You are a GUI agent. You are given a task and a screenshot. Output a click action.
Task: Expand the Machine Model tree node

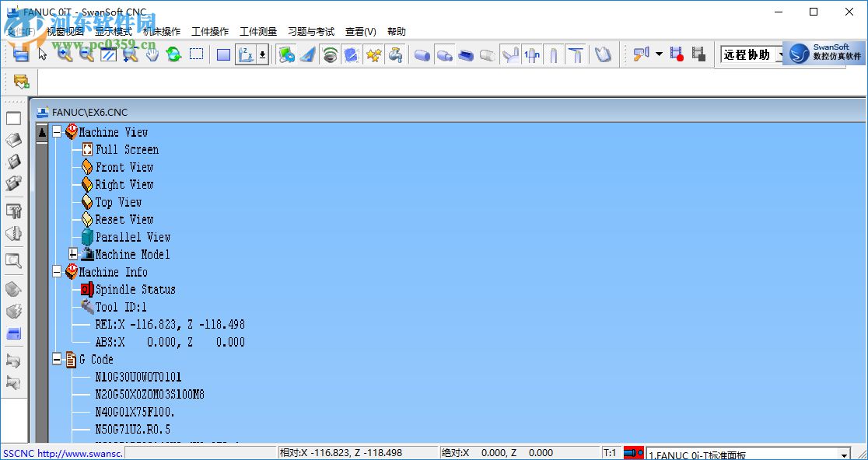tap(73, 254)
